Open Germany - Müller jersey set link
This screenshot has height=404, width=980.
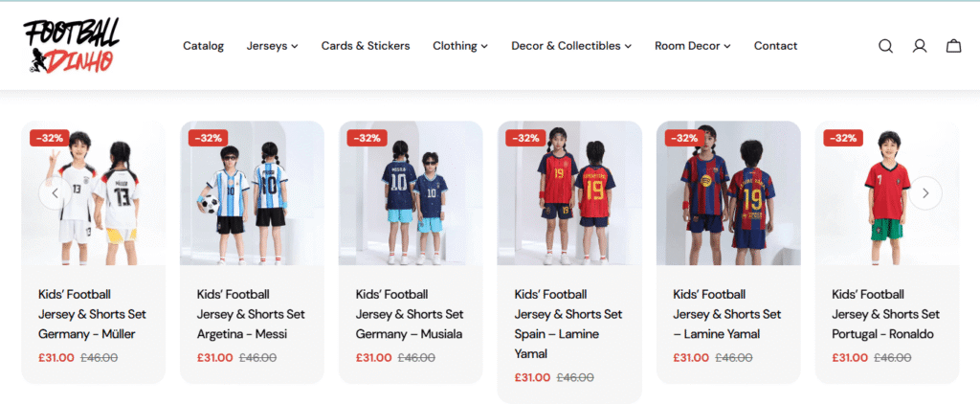tap(92, 314)
